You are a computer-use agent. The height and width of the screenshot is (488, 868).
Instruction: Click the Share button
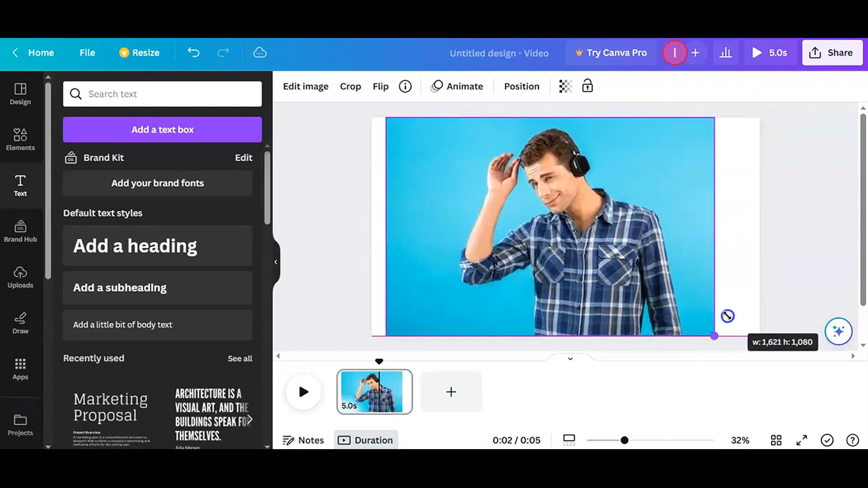click(832, 53)
